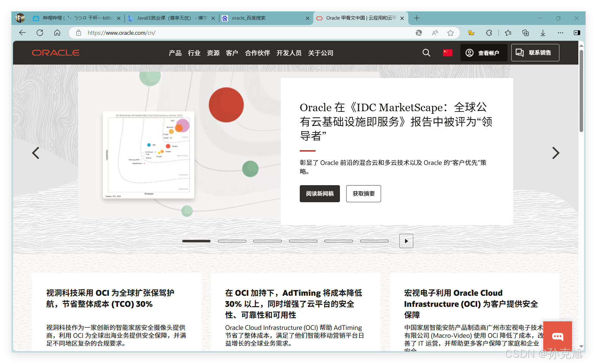This screenshot has height=364, width=597.
Task: Click the 查看帐户 button
Action: pos(483,53)
